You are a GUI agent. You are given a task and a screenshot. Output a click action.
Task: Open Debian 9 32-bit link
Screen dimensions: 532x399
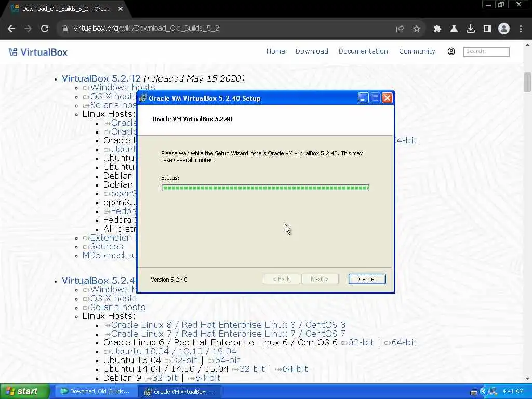click(161, 378)
